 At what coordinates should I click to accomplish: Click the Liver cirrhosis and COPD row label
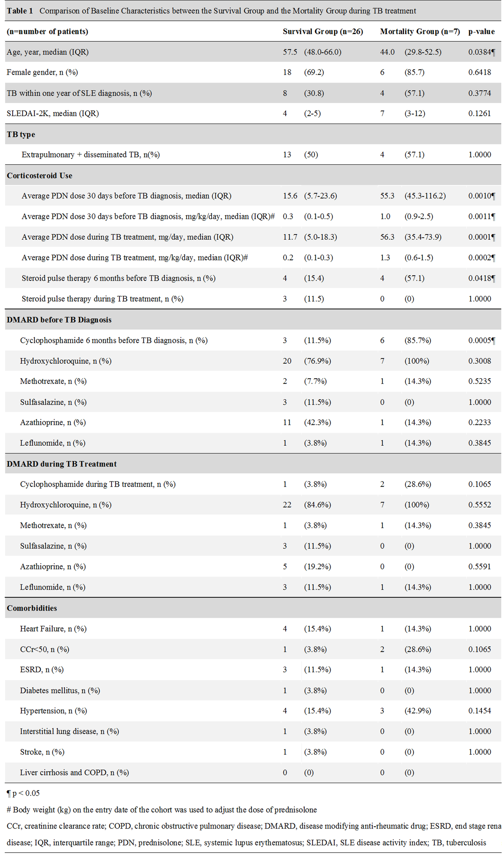(74, 772)
